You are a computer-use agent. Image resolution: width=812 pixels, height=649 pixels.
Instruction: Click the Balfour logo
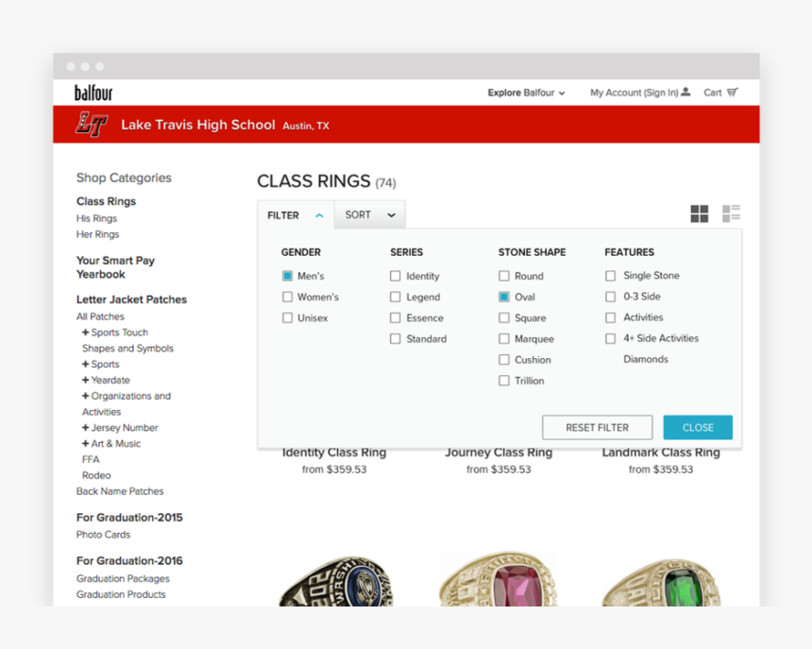[93, 93]
